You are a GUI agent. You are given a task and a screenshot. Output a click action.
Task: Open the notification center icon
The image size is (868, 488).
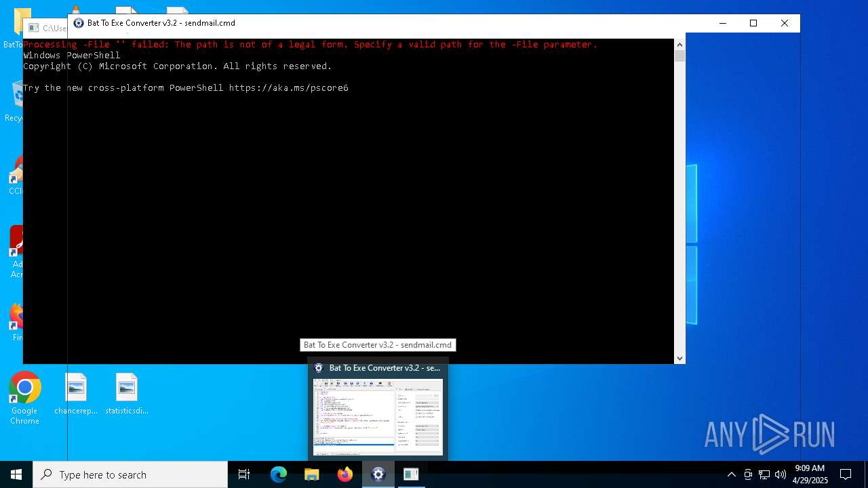(846, 474)
